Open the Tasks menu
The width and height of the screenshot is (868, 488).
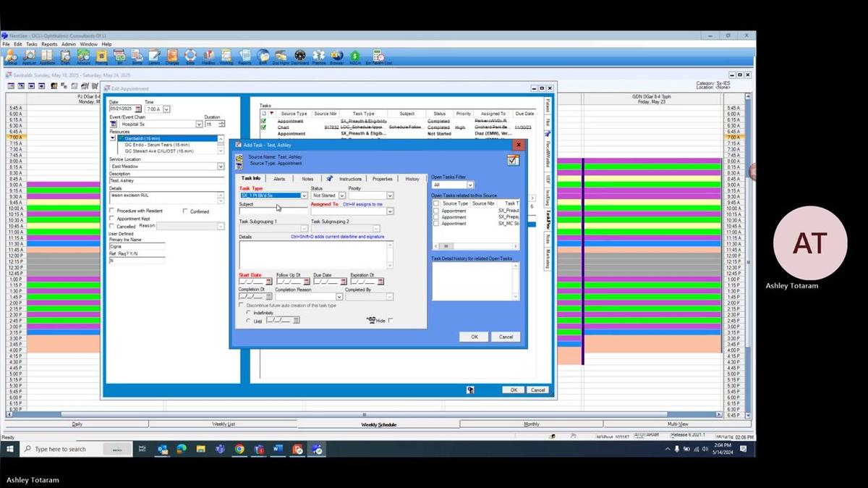click(x=31, y=43)
